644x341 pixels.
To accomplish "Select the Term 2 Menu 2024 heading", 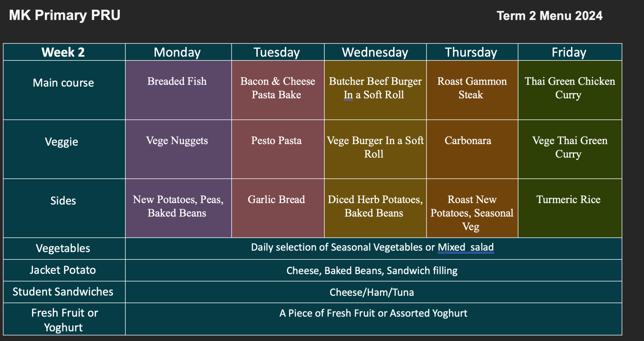I will click(549, 16).
